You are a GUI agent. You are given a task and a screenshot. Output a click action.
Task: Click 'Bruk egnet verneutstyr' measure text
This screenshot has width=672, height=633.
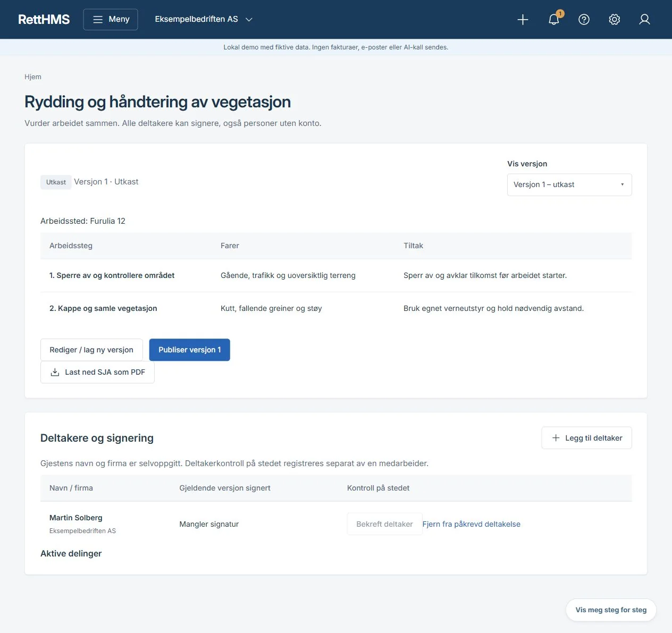[493, 308]
